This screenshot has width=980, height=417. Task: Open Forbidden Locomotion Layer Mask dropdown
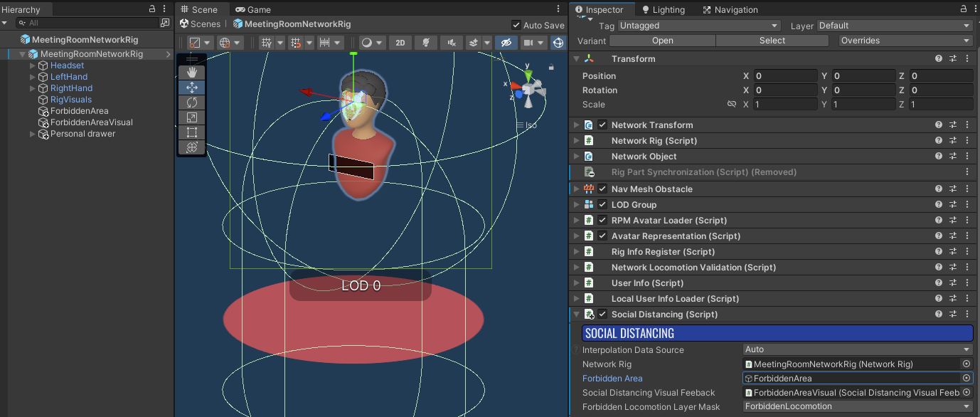point(857,406)
